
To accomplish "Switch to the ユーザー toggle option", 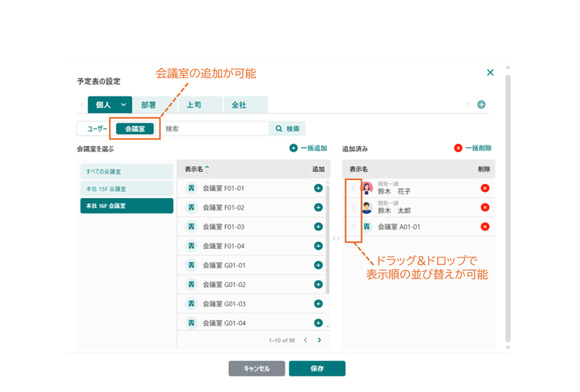I will [x=97, y=128].
